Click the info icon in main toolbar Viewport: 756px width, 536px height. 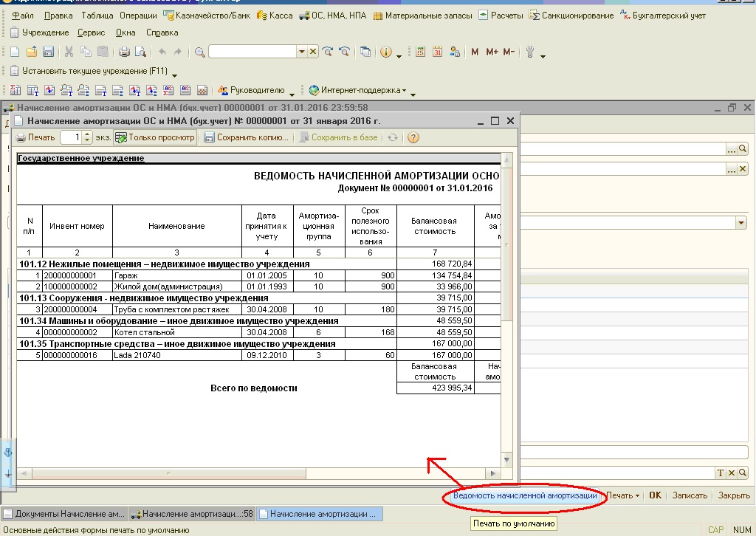385,52
